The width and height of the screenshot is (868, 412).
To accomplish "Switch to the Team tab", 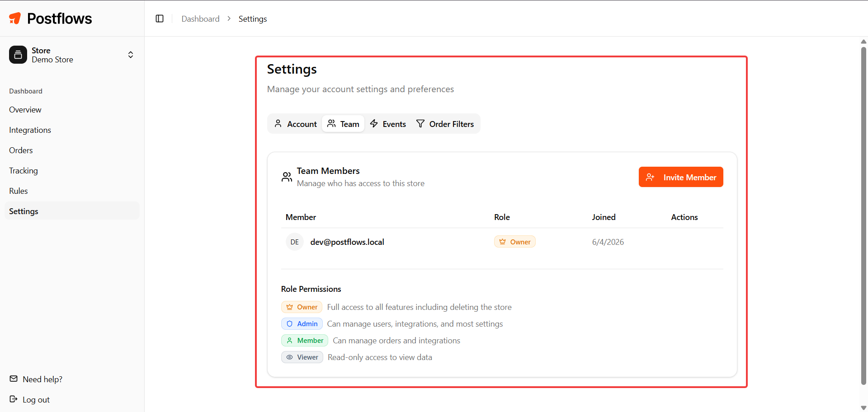I will click(343, 124).
